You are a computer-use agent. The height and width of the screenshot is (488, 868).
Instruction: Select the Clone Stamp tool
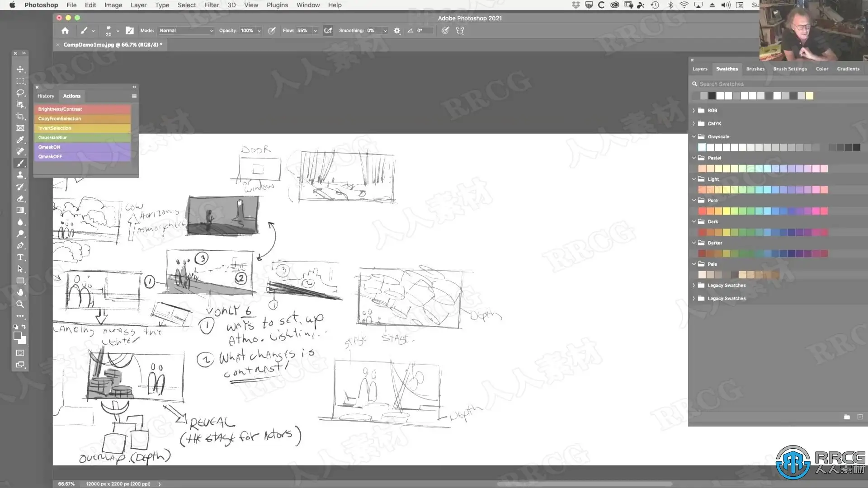click(x=20, y=175)
